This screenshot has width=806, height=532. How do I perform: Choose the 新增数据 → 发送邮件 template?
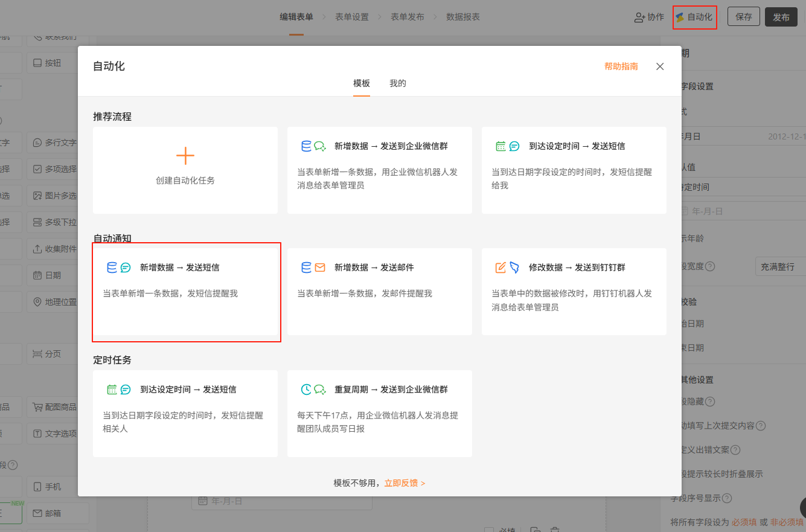[380, 292]
